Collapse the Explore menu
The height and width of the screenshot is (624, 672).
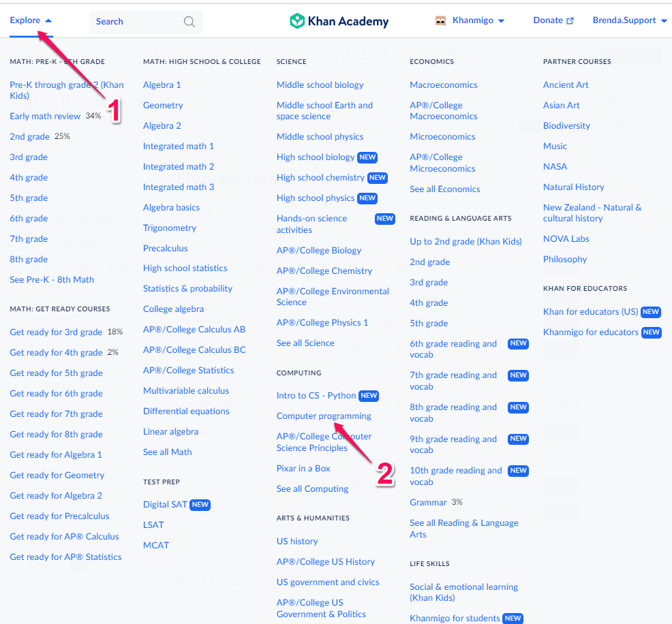click(31, 20)
